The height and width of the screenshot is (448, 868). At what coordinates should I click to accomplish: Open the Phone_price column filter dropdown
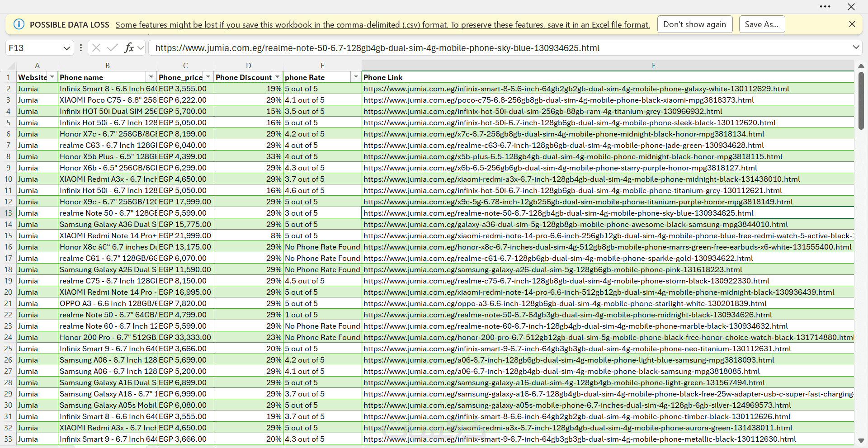(208, 77)
